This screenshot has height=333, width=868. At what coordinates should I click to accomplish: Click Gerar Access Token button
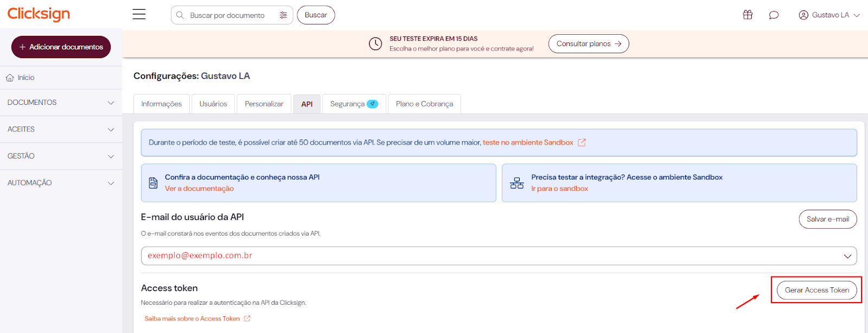(x=817, y=290)
